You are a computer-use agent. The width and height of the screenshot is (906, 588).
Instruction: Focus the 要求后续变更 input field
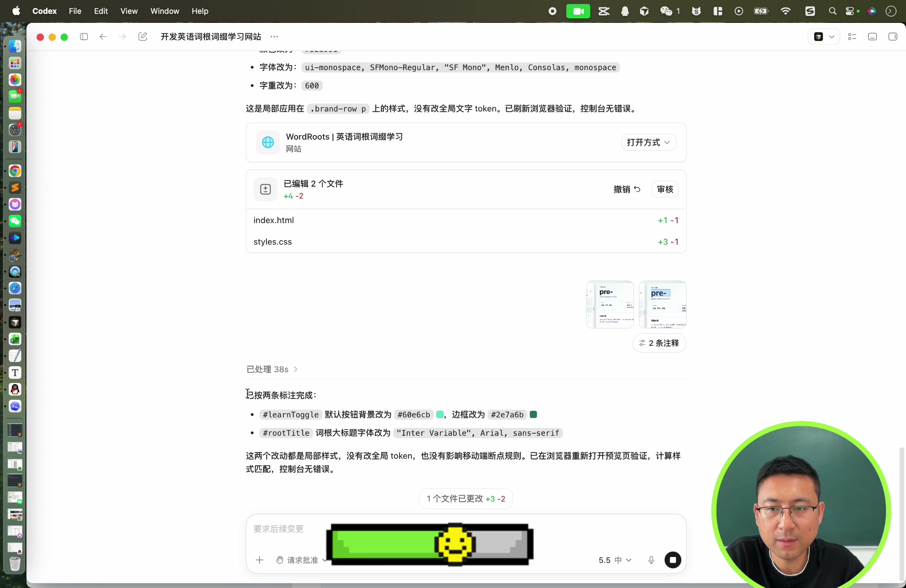pyautogui.click(x=466, y=529)
